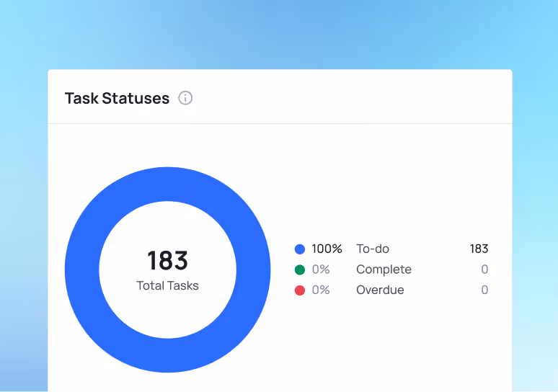558x392 pixels.
Task: Click the '183' number inside the donut
Action: coord(167,260)
